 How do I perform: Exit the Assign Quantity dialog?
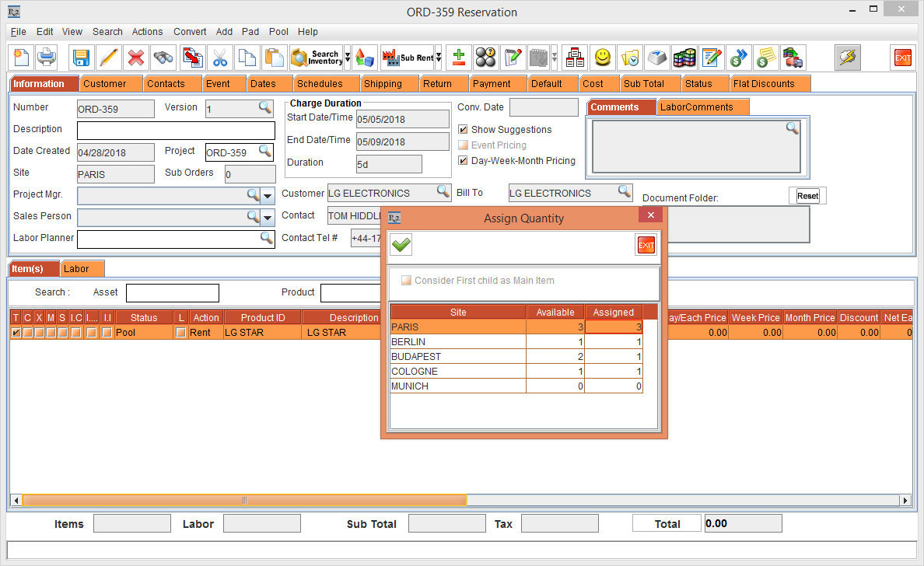[x=646, y=246]
